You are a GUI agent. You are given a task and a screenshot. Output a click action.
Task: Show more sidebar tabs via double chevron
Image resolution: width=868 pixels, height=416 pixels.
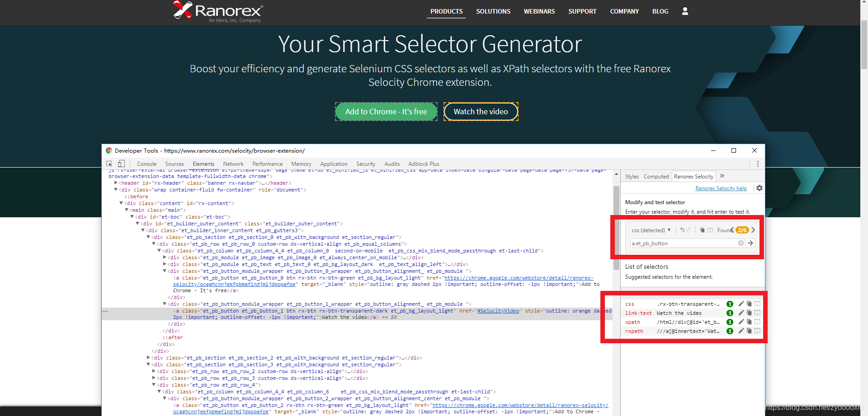pos(722,176)
